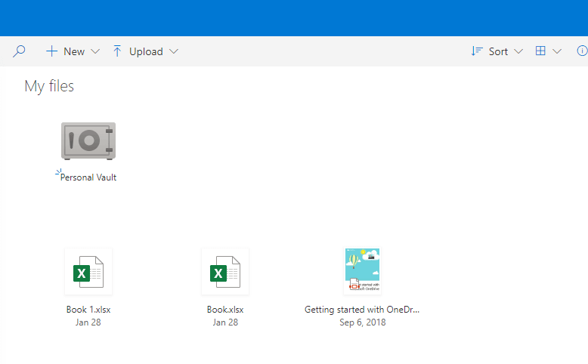The image size is (588, 364).
Task: Click the upload arrow icon
Action: coord(117,51)
